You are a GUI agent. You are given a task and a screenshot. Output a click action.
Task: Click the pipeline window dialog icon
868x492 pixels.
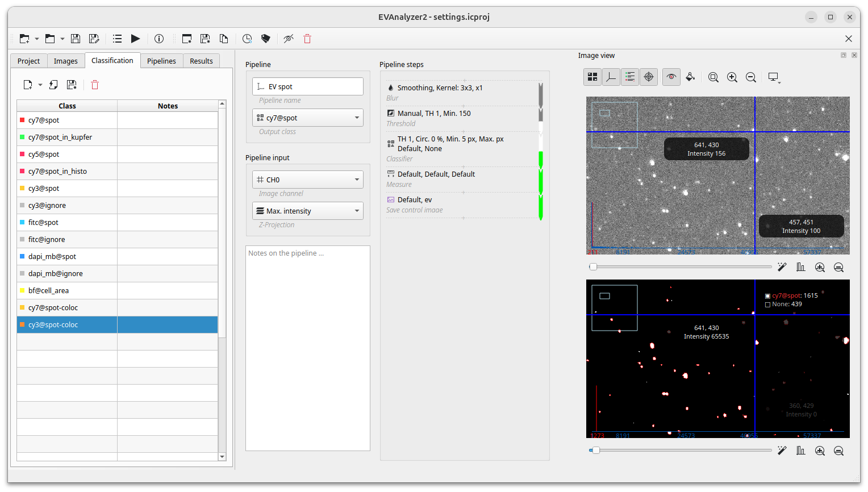(187, 39)
